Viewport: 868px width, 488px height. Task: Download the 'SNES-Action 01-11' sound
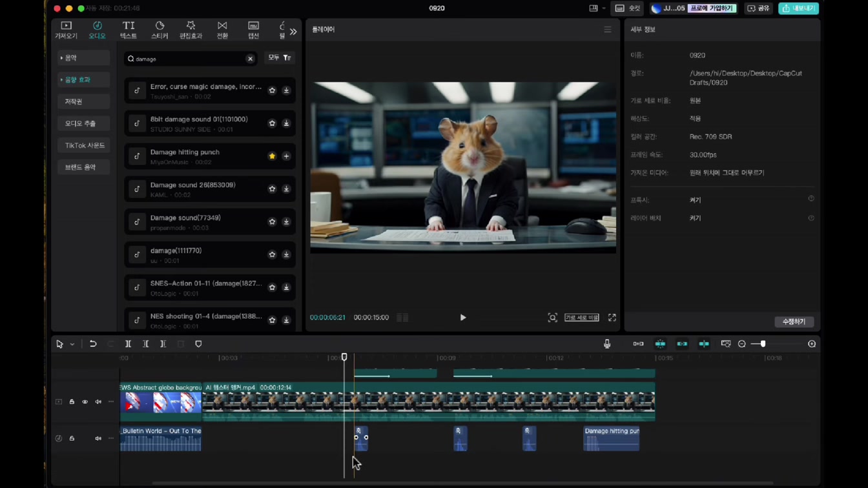(x=286, y=288)
